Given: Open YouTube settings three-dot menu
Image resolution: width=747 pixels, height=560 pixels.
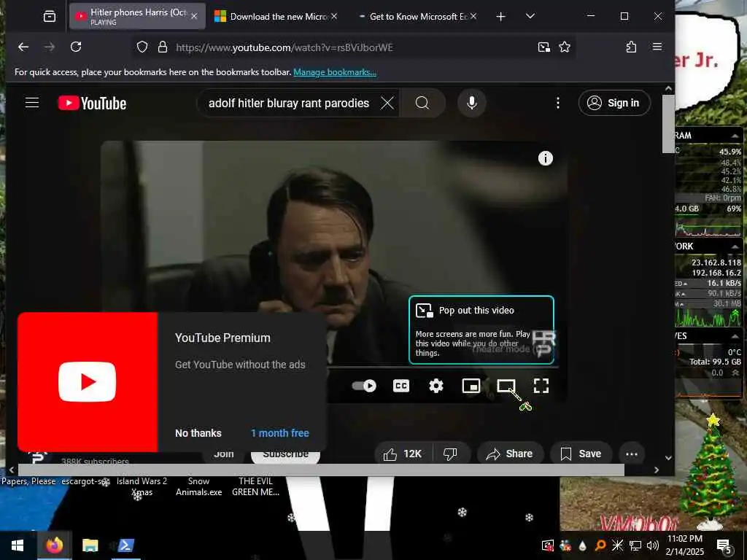Looking at the screenshot, I should coord(558,103).
